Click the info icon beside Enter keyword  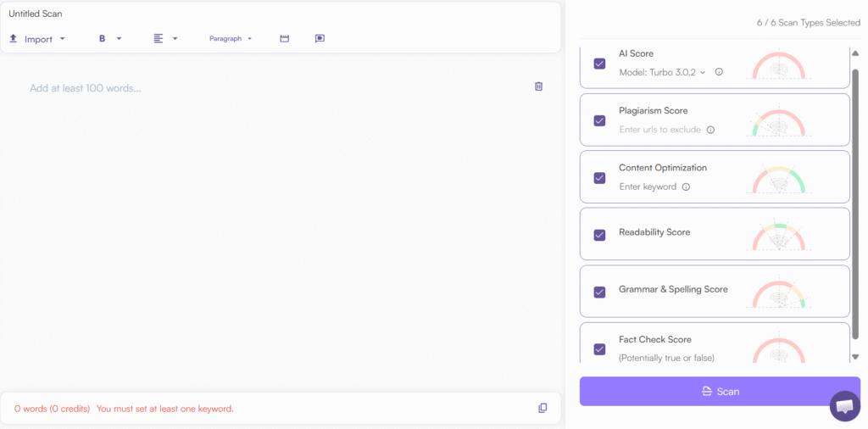pyautogui.click(x=686, y=187)
